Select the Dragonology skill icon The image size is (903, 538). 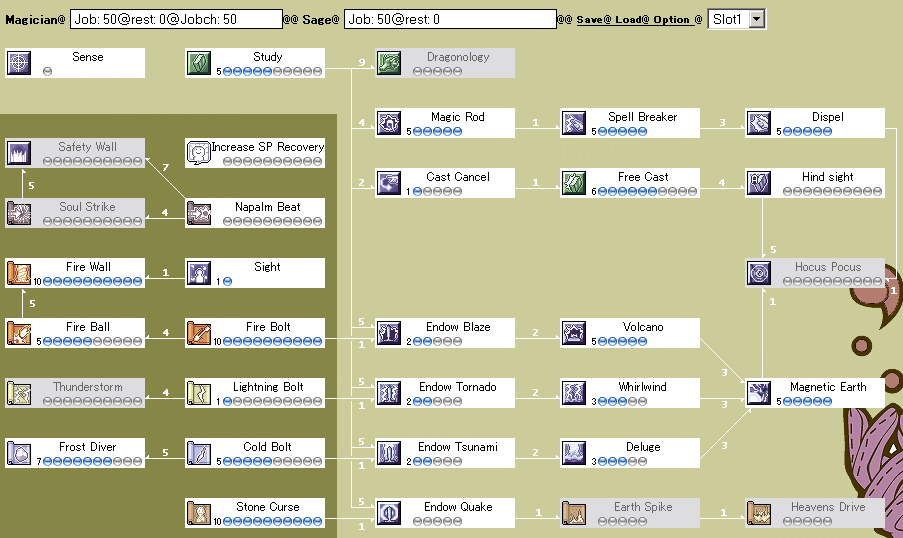tap(389, 63)
